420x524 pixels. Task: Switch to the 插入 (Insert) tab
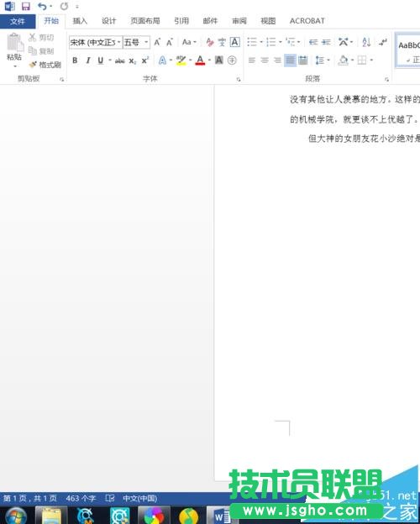tap(80, 21)
